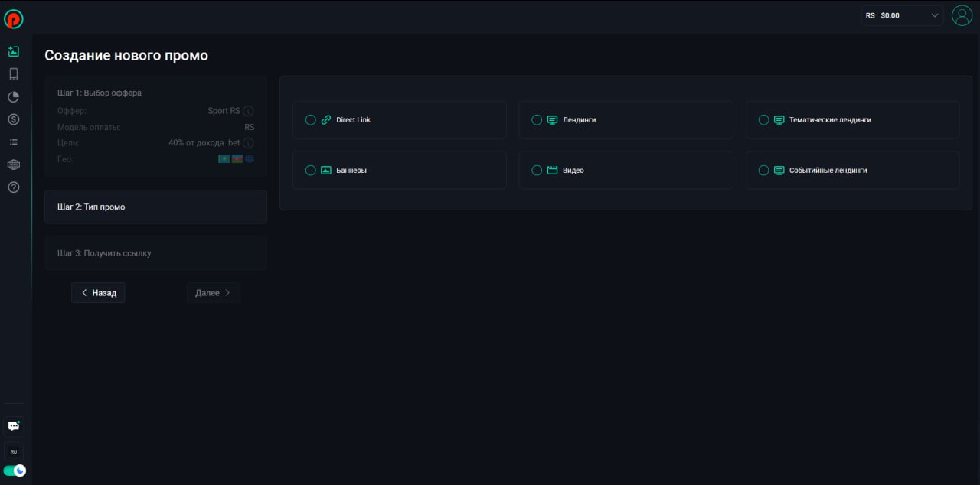Open the RU language selector
Viewport: 980px width, 485px height.
pos(13,451)
